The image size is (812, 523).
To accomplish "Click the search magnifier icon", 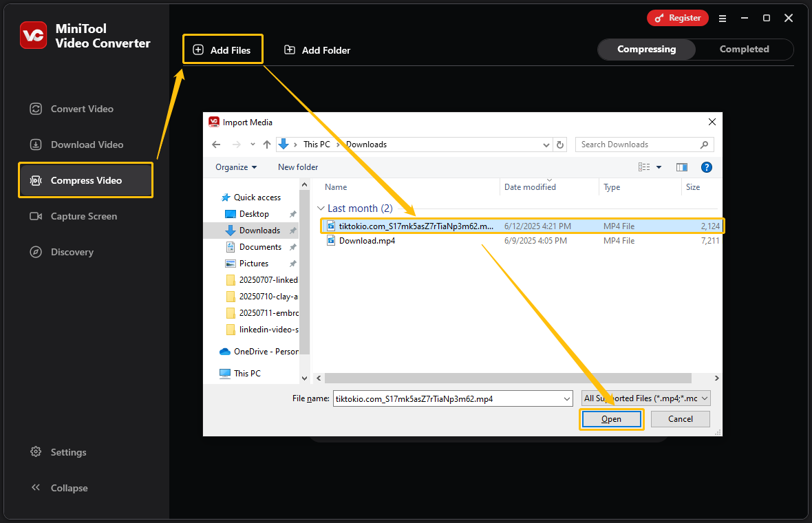I will point(704,145).
